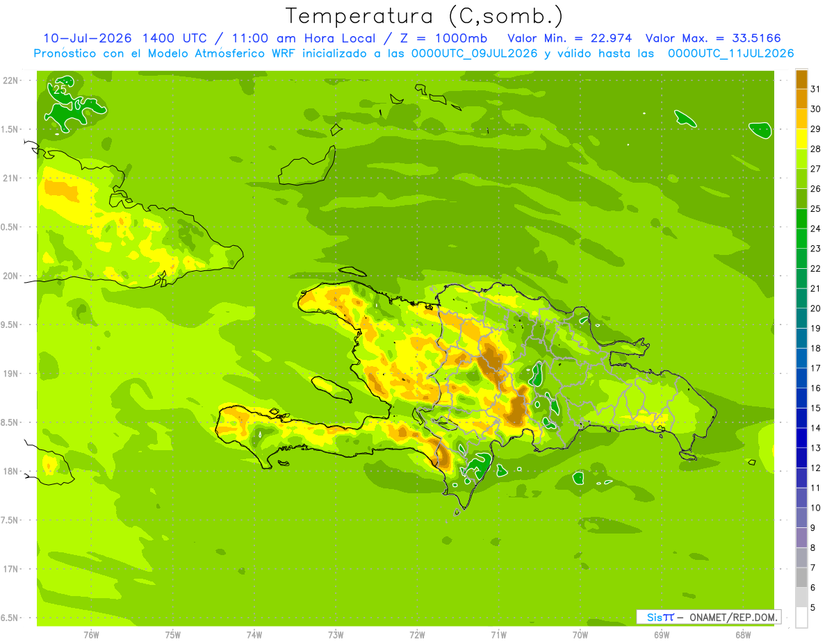Click the legend value "10"
Viewport: 834px width, 644px height.
[816, 508]
